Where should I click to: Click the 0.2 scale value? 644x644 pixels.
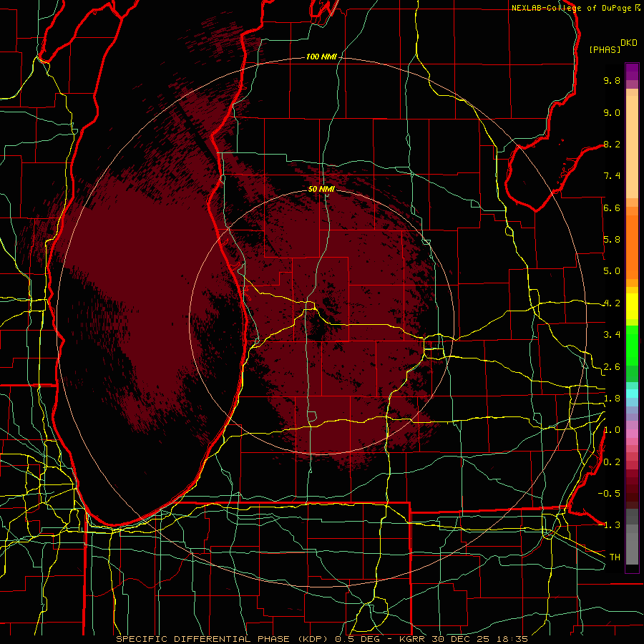(x=612, y=462)
